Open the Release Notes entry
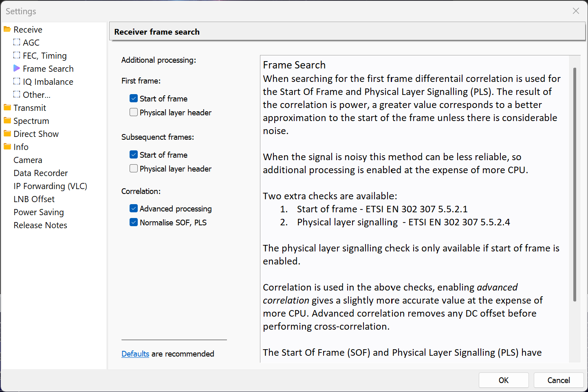This screenshot has width=588, height=392. click(40, 225)
